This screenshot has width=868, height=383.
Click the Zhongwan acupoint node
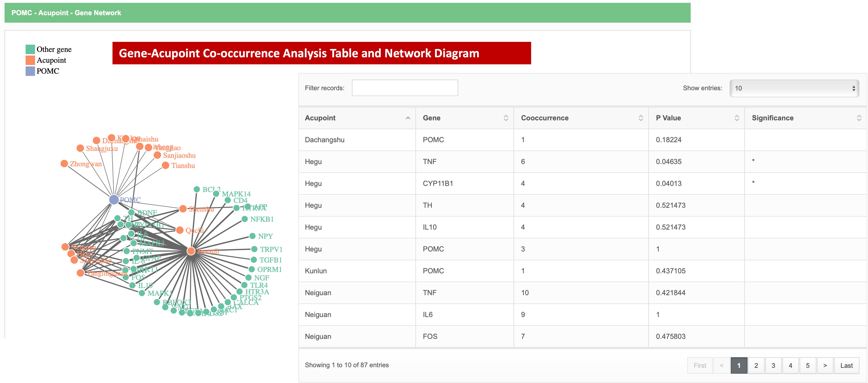[64, 164]
